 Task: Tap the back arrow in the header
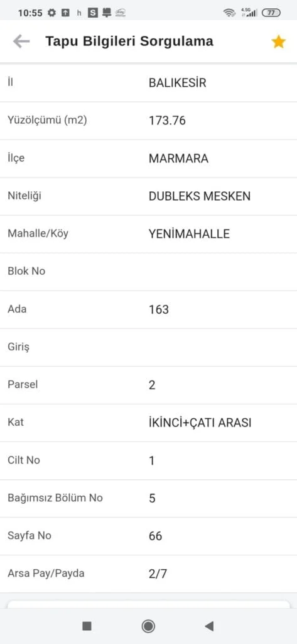[x=21, y=42]
